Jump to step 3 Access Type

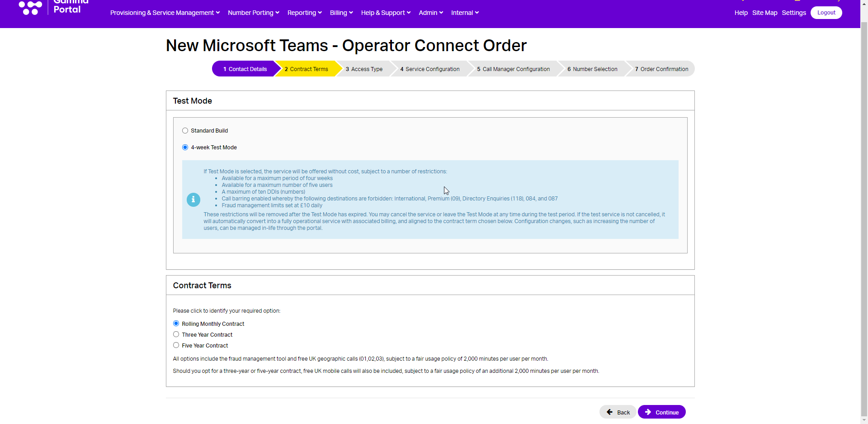coord(364,69)
